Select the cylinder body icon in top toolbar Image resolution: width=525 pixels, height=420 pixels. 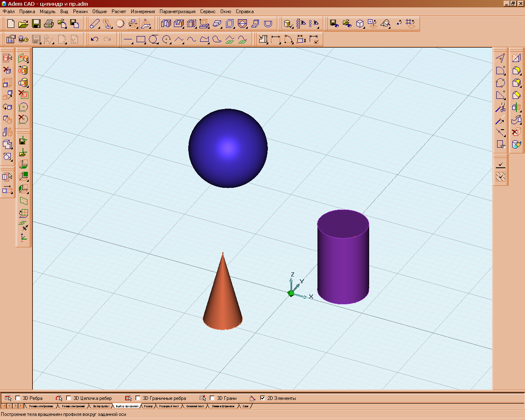click(288, 24)
